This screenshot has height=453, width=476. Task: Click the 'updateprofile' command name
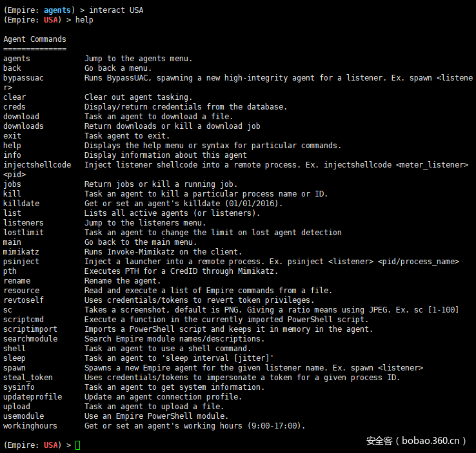[32, 397]
